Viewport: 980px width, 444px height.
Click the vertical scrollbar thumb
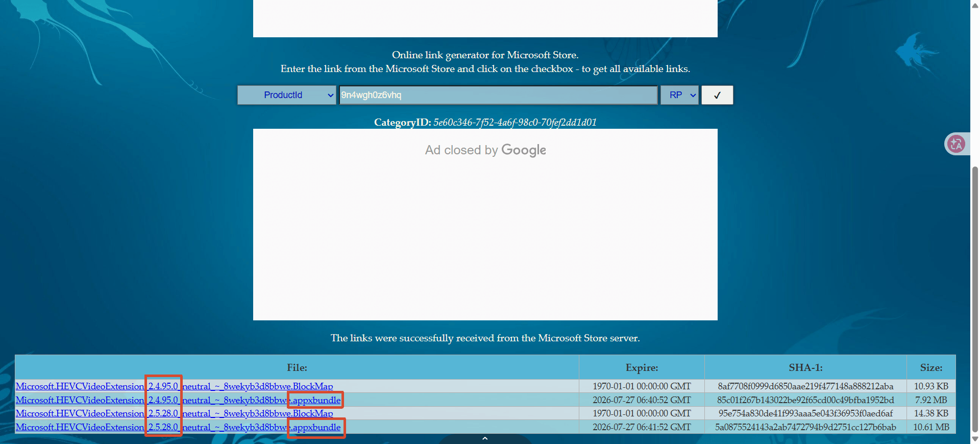[975, 299]
